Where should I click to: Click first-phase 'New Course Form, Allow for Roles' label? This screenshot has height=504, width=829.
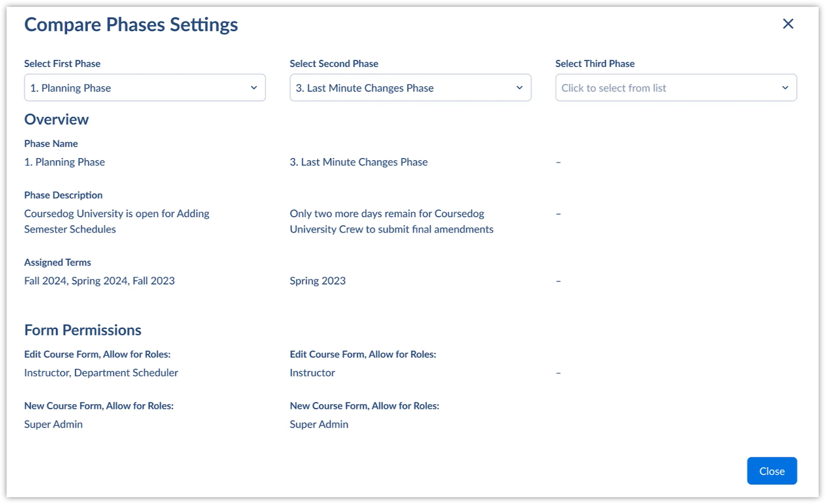point(99,406)
